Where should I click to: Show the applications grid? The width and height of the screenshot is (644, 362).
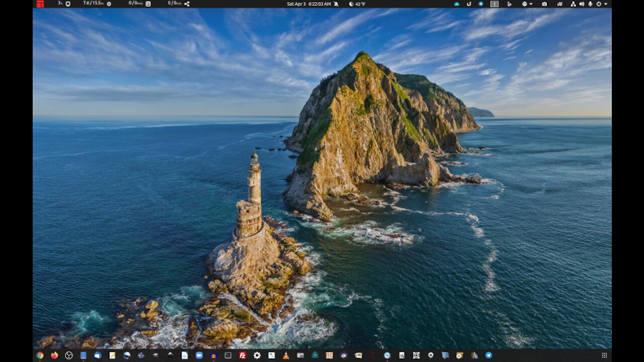604,355
